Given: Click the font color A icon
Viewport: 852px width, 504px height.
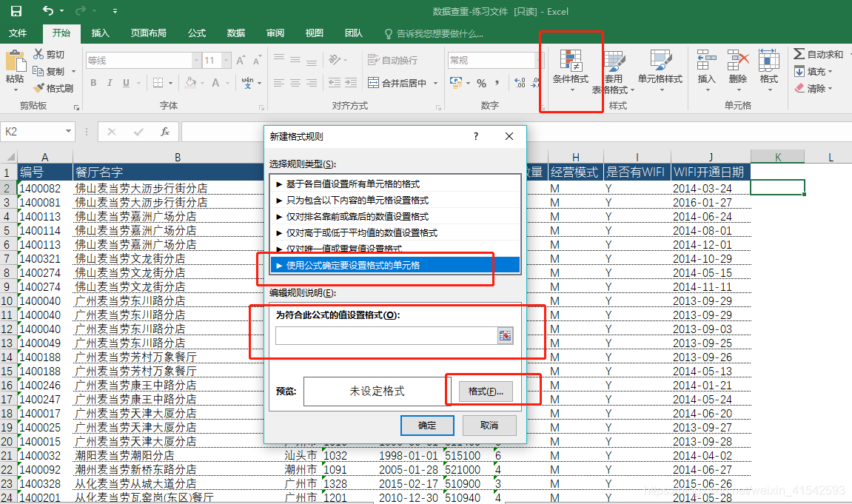Looking at the screenshot, I should (x=215, y=83).
